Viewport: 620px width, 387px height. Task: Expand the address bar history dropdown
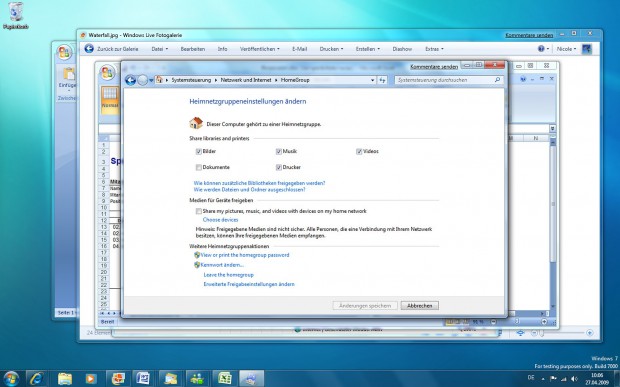pos(372,80)
